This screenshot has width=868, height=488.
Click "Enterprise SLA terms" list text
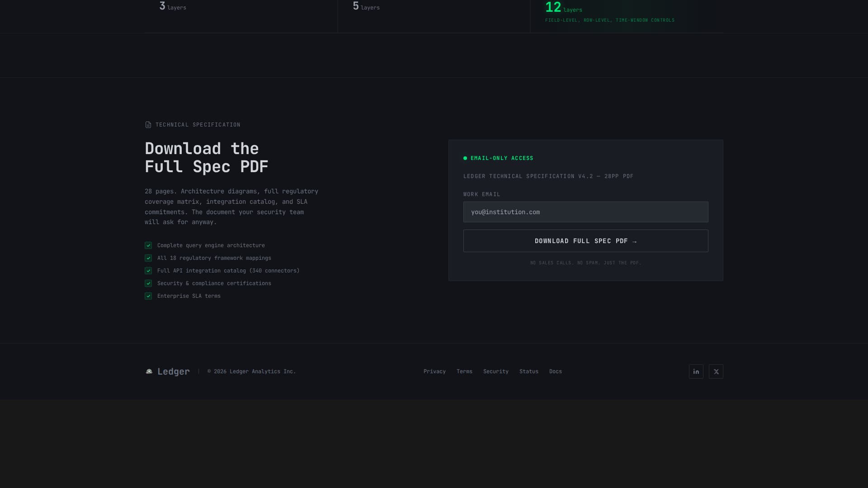point(189,296)
